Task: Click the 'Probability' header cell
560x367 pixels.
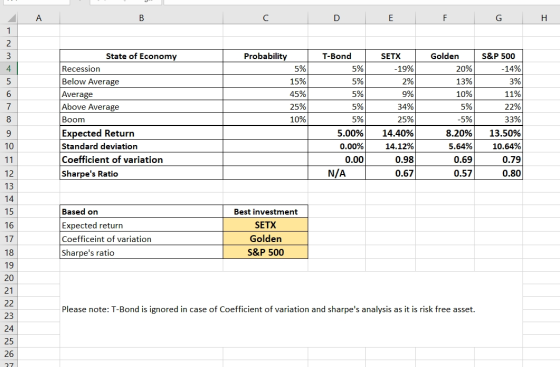Action: click(x=265, y=56)
